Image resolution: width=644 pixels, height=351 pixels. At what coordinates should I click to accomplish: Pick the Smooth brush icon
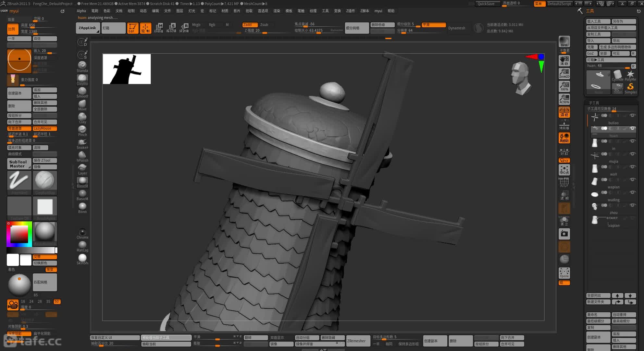pos(82,92)
